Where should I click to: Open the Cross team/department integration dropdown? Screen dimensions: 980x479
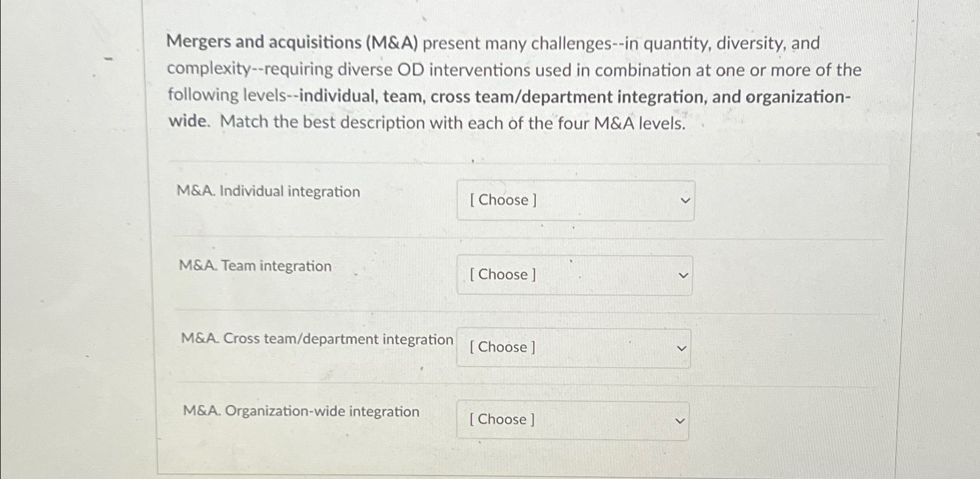pyautogui.click(x=573, y=347)
